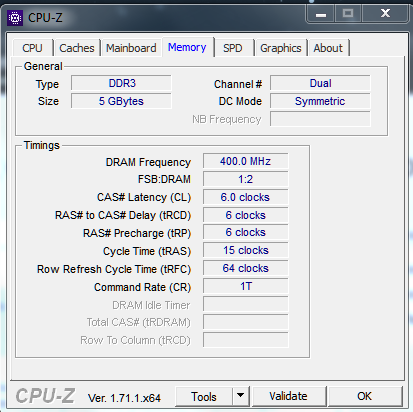Image resolution: width=413 pixels, height=412 pixels.
Task: Click the empty NB Frequency field
Action: 320,119
